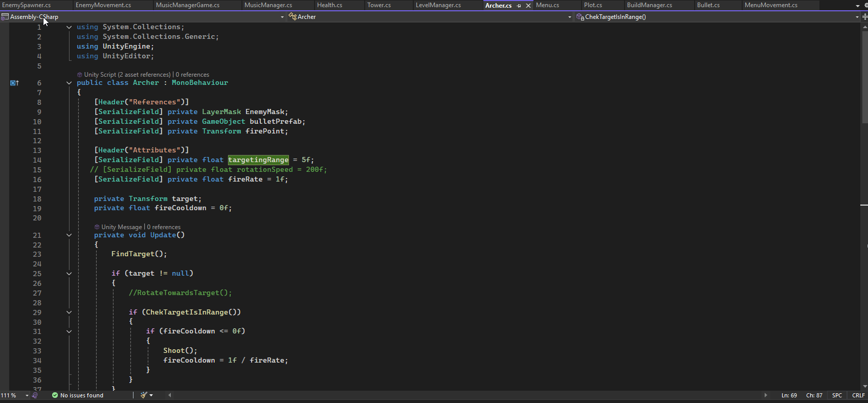Open 0 references link above Archer class
The width and height of the screenshot is (868, 403).
click(192, 75)
